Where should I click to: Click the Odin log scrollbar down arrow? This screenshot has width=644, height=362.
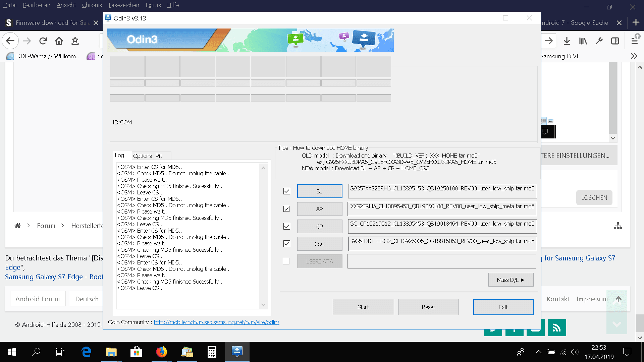coord(263,305)
